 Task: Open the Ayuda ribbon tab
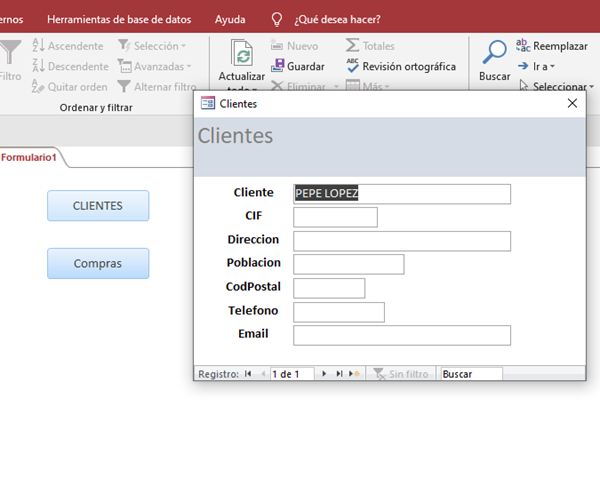tap(230, 19)
